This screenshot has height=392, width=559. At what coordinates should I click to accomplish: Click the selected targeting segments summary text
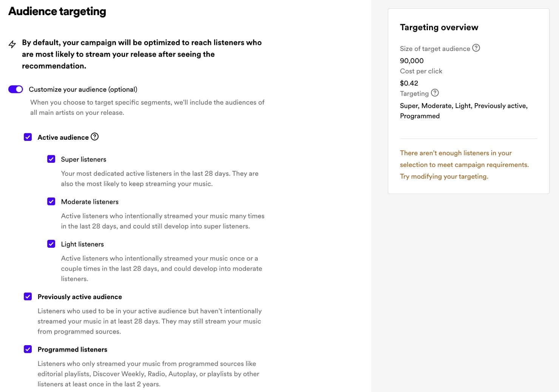pos(463,111)
